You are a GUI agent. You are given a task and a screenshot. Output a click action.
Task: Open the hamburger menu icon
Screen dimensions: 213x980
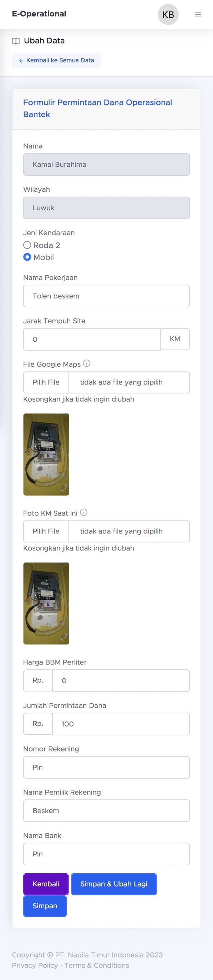[x=198, y=14]
